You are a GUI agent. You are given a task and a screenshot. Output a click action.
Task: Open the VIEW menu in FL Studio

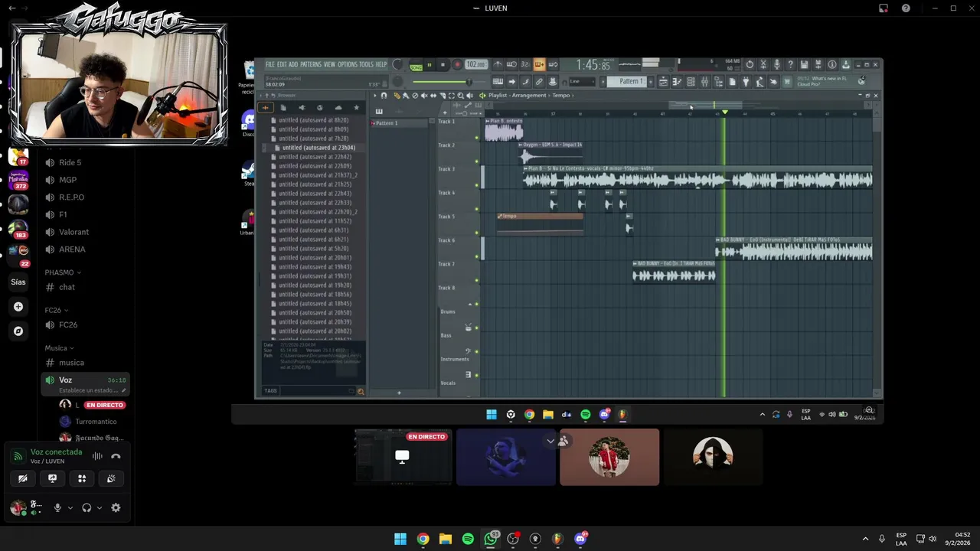click(x=330, y=65)
